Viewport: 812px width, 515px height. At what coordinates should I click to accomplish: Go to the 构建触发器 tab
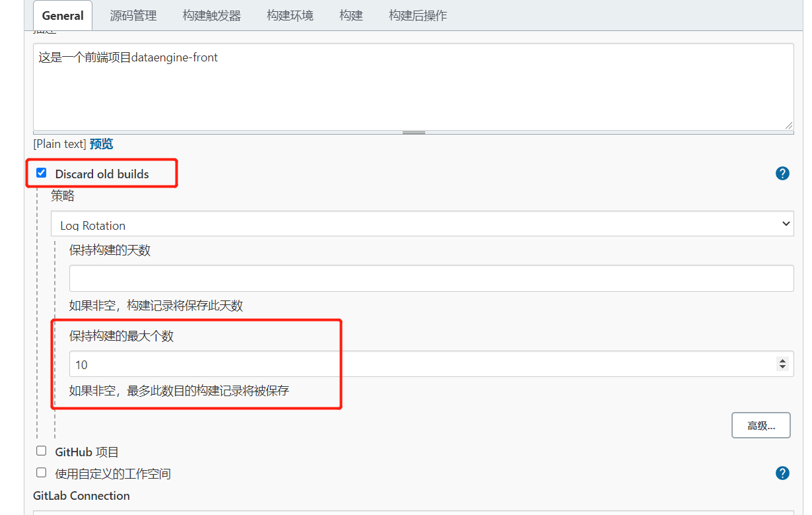click(211, 15)
